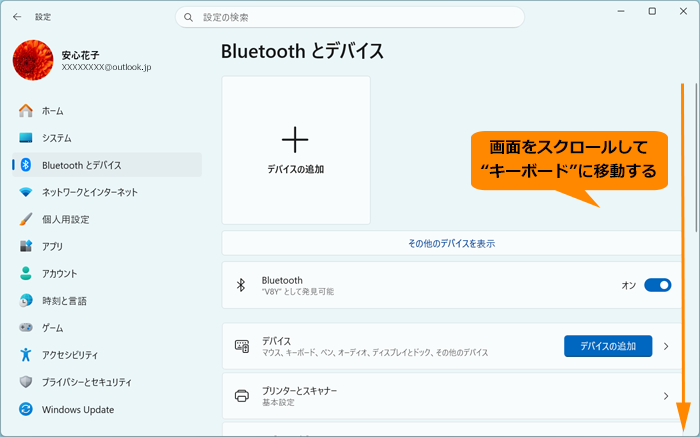Viewport: 700px width, 437px height.
Task: Click the Windows Update sync icon
Action: 26,409
